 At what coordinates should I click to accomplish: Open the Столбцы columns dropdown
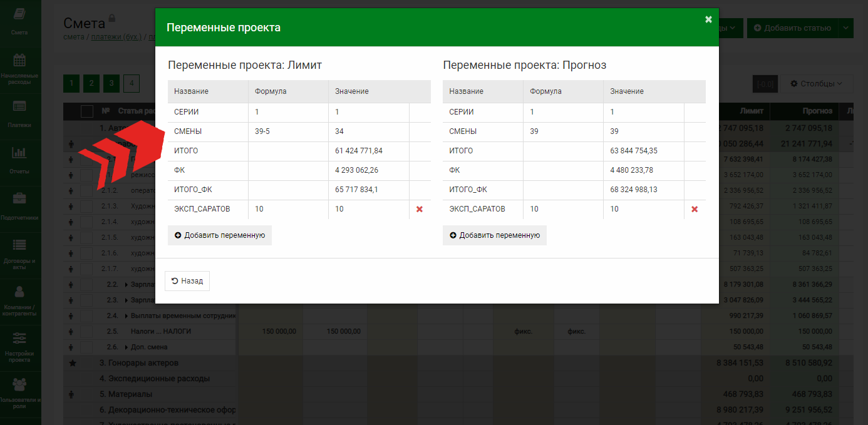[817, 83]
